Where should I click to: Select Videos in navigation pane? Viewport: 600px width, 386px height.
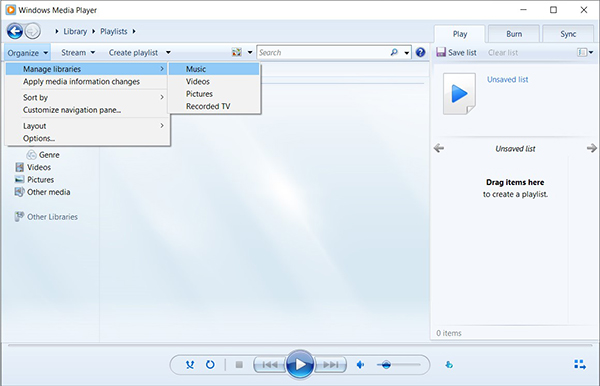tap(33, 167)
